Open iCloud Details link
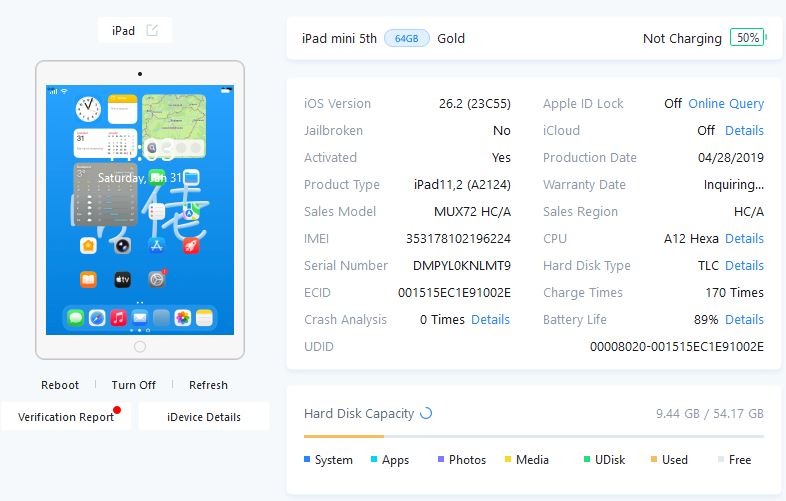 point(744,131)
